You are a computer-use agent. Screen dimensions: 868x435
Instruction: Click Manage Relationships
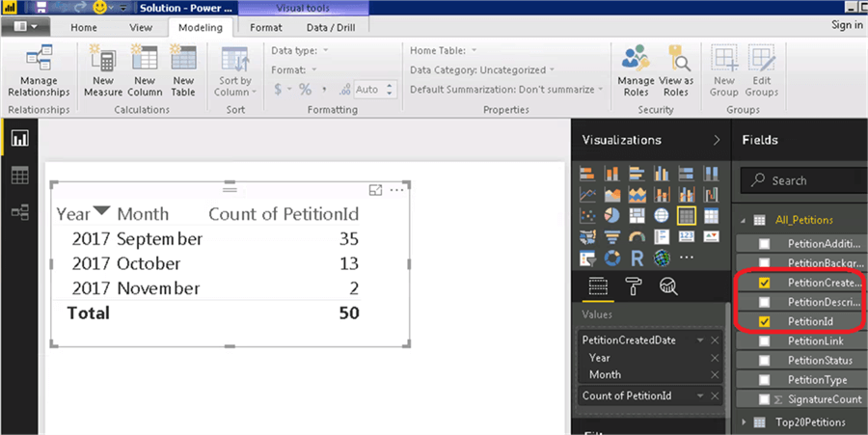(39, 71)
